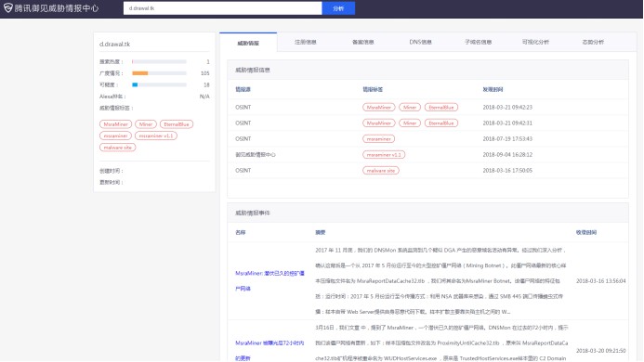Open the 备案信息 tab
Screen dimensions: 644x362
click(x=363, y=42)
